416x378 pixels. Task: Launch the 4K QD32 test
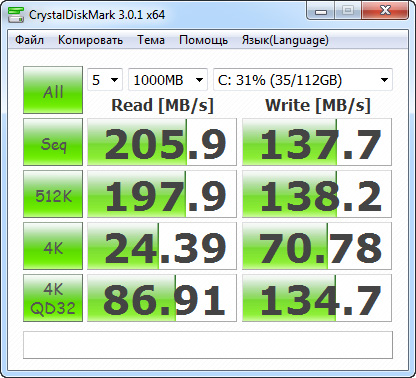click(x=53, y=298)
